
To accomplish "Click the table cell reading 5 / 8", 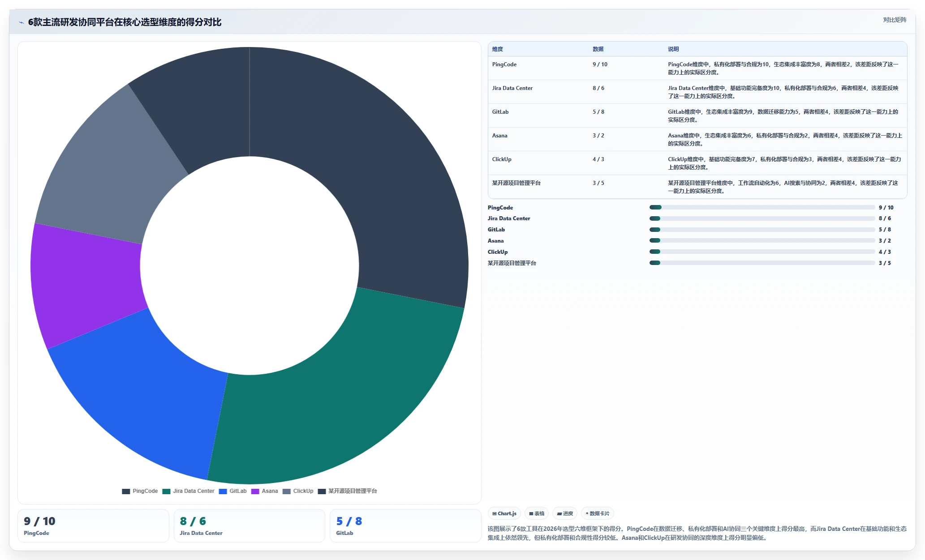I will tap(598, 112).
